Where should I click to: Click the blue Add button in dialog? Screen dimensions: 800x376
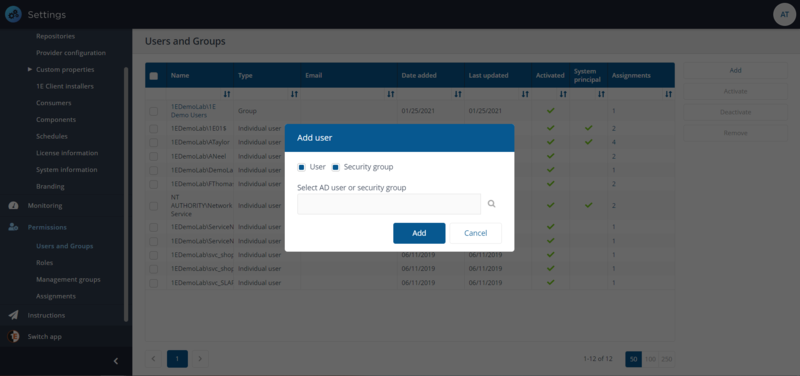coord(419,233)
